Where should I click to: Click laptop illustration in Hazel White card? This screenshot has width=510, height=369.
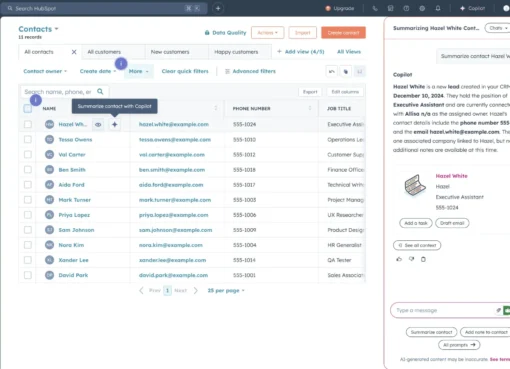point(415,186)
